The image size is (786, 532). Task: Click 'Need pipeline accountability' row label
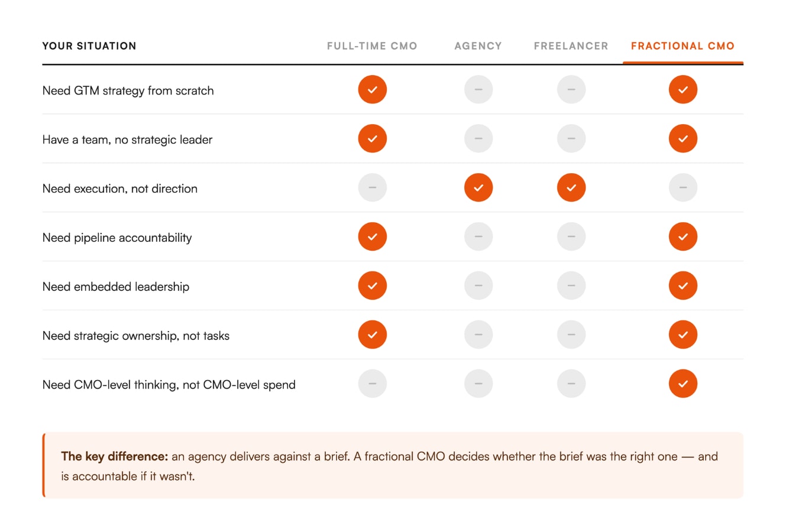(x=117, y=238)
